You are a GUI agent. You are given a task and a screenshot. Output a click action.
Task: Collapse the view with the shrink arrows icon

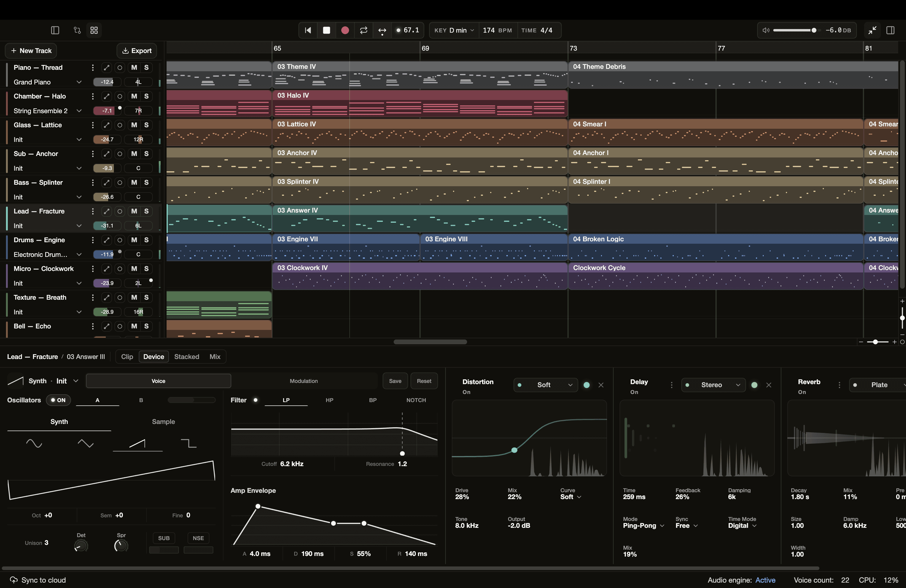coord(872,30)
